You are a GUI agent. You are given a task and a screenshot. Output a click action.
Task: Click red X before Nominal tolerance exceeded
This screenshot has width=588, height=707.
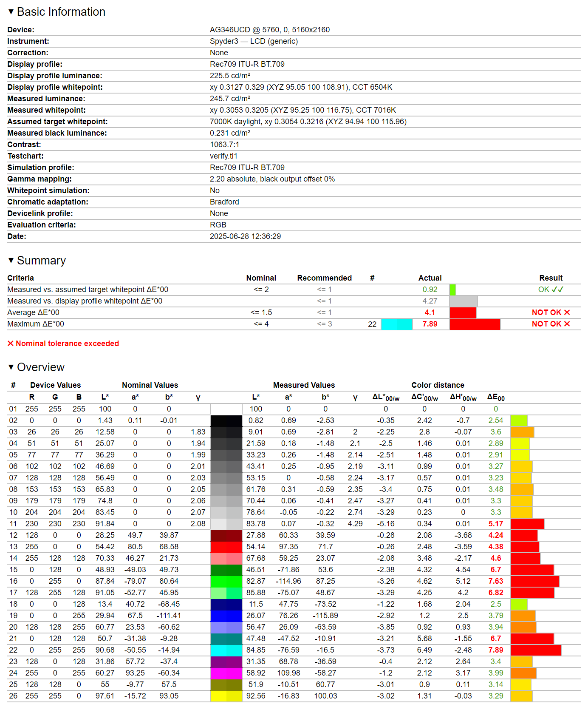pyautogui.click(x=11, y=344)
